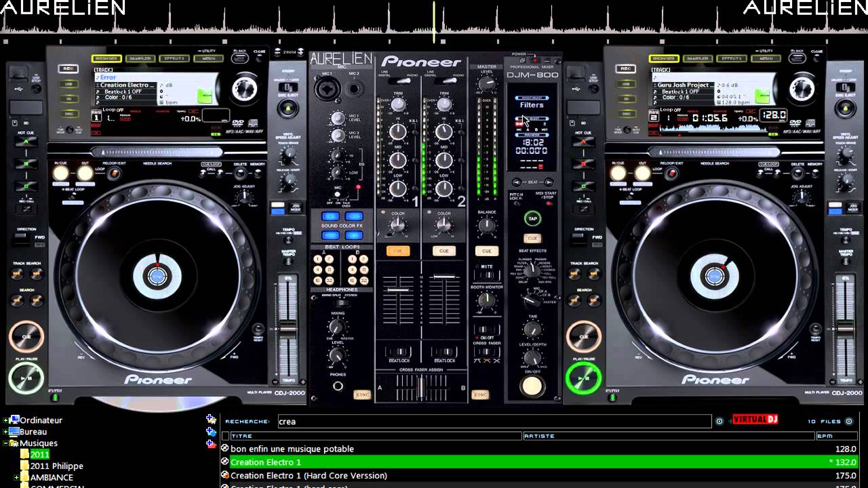The width and height of the screenshot is (868, 488).
Task: Toggle cross fader ON/OFF switch
Action: (x=486, y=328)
